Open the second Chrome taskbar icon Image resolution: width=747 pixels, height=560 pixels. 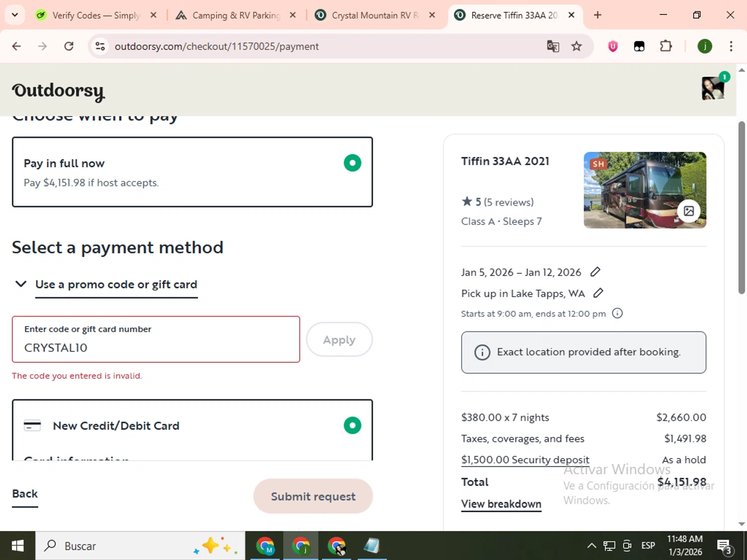coord(301,546)
